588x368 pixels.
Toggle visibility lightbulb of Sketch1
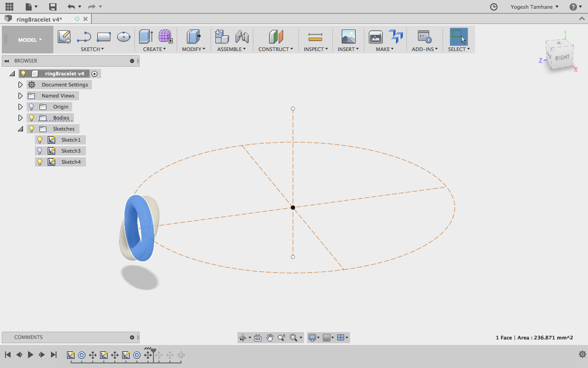[x=40, y=140]
